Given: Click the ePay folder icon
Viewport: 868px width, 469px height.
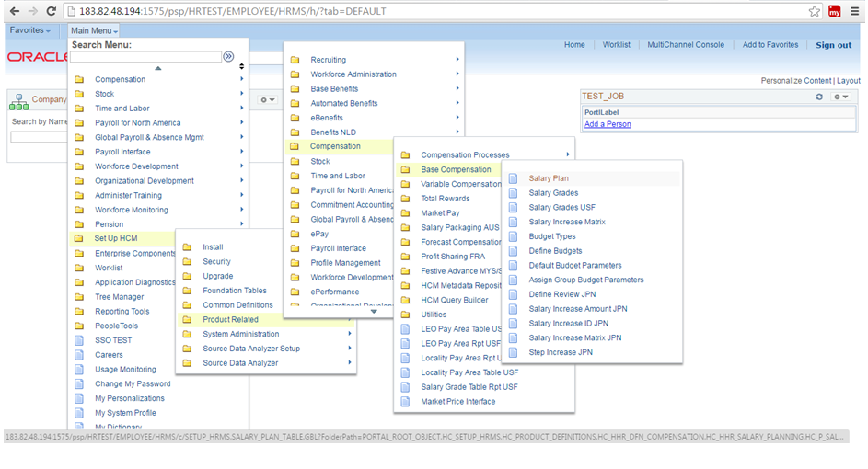Looking at the screenshot, I should click(x=295, y=234).
